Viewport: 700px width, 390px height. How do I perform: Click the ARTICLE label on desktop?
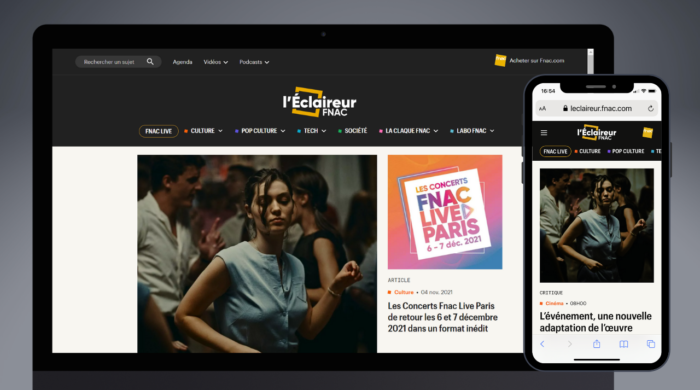399,280
